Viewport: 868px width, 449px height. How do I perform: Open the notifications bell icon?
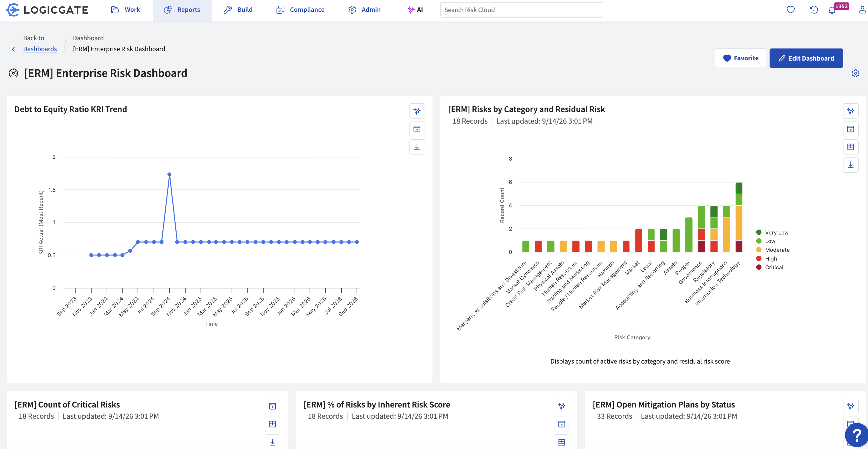point(832,10)
